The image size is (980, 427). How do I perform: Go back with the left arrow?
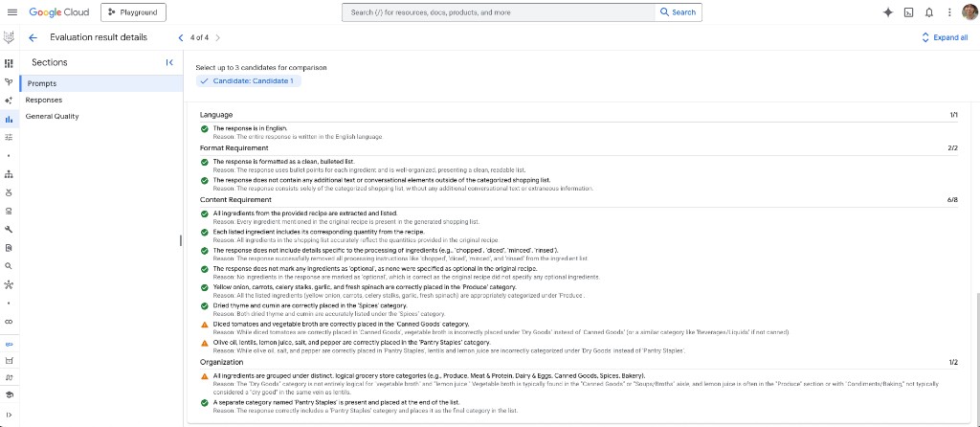[x=33, y=37]
